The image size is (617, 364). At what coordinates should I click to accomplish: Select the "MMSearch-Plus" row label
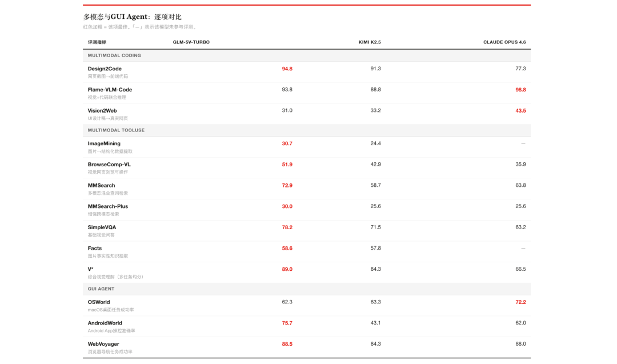pos(108,206)
